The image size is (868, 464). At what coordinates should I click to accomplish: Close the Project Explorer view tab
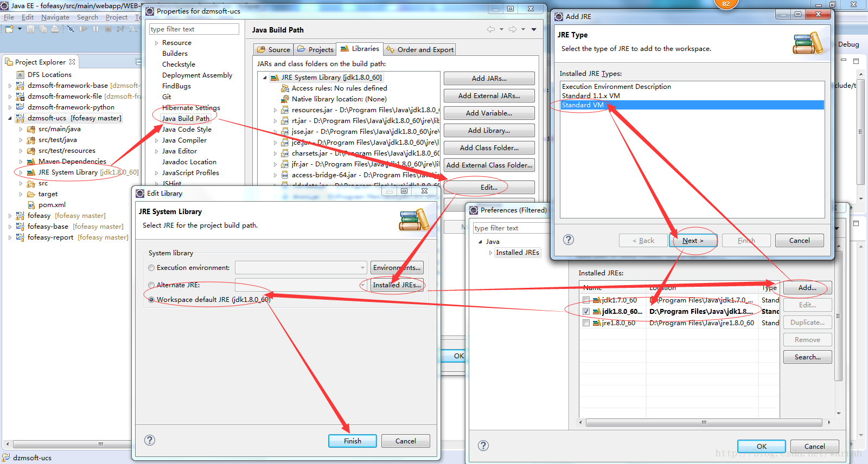tap(72, 62)
